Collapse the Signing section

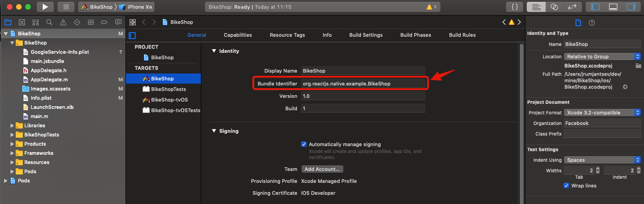click(x=214, y=131)
